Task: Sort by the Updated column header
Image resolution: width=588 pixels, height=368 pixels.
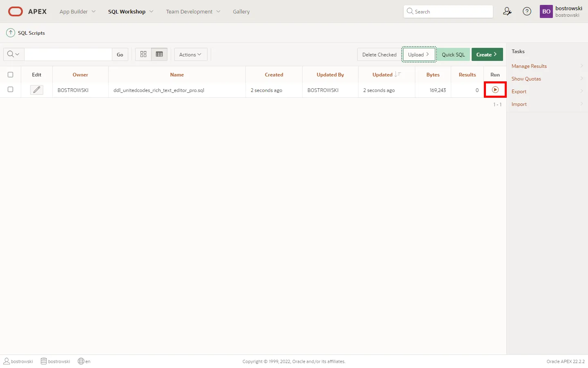Action: (x=383, y=75)
